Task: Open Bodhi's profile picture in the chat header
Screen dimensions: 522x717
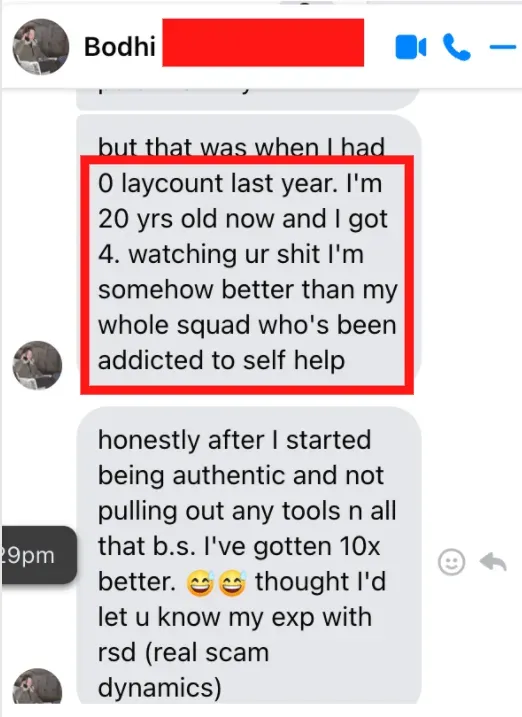Action: [x=41, y=47]
